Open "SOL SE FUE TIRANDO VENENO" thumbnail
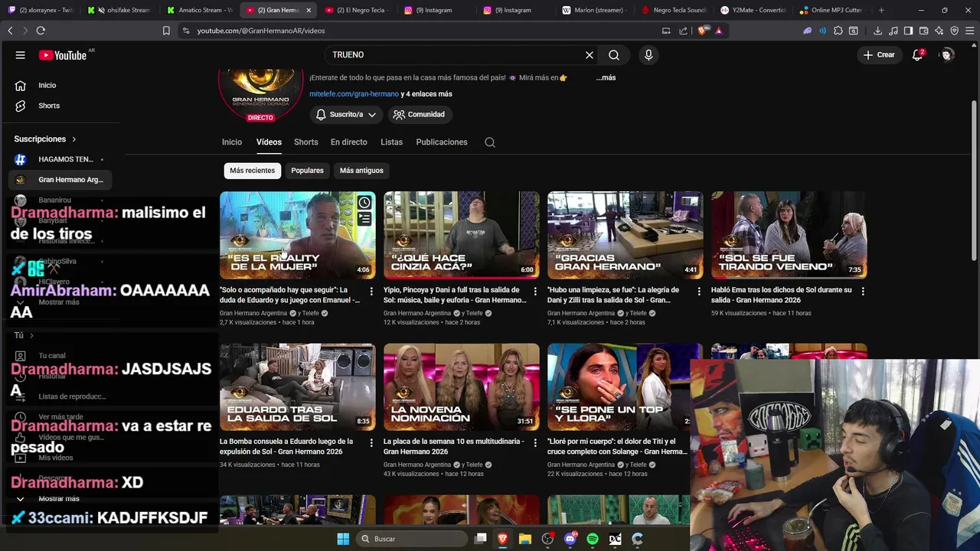 (x=789, y=235)
